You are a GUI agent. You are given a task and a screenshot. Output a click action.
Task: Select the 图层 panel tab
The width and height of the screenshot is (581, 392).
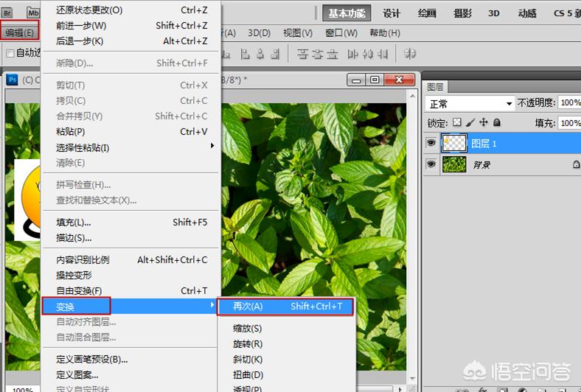(435, 87)
